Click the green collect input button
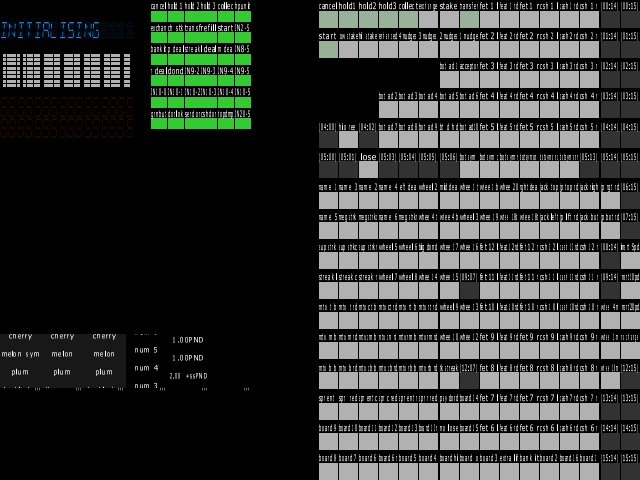 [x=226, y=16]
